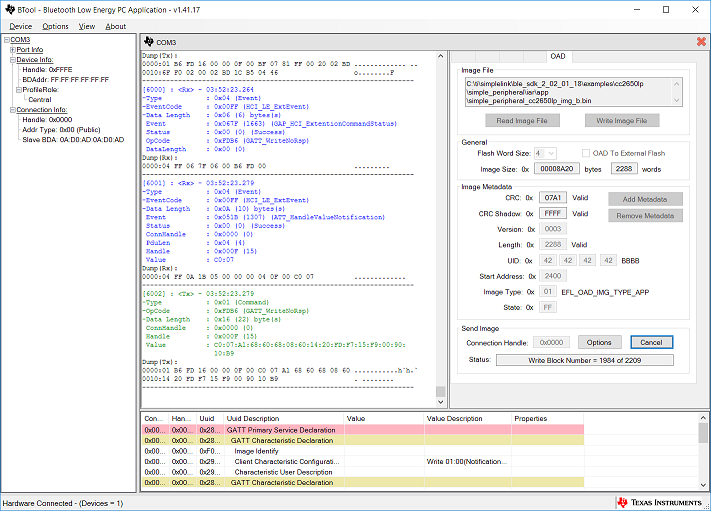Open the Options menu in menu bar
The image size is (711, 511).
point(55,26)
